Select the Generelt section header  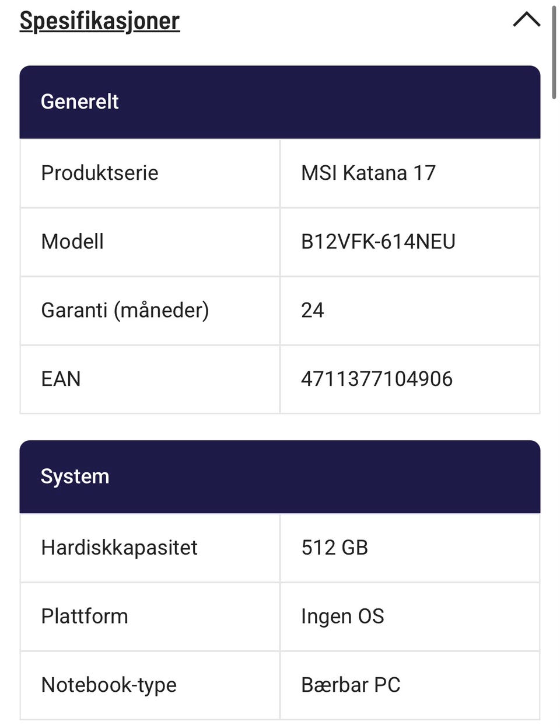[280, 102]
